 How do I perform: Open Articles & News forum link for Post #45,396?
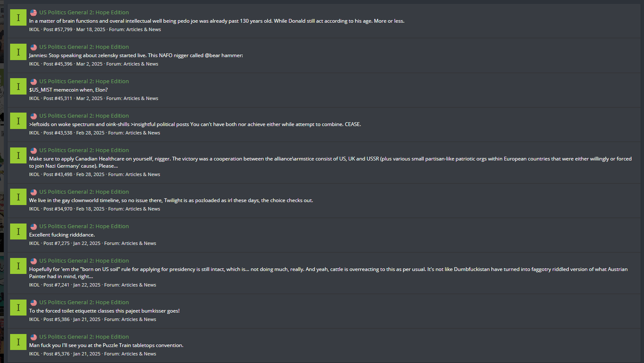(x=141, y=64)
